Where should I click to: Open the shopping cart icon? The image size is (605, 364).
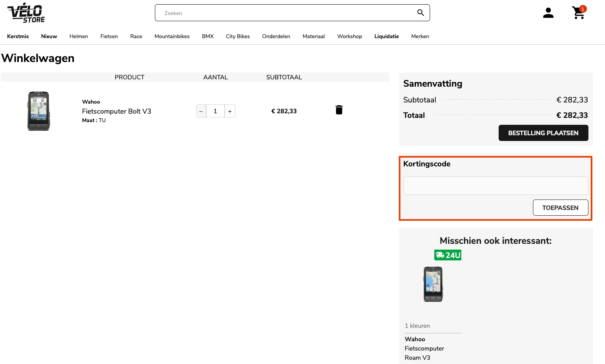(578, 13)
